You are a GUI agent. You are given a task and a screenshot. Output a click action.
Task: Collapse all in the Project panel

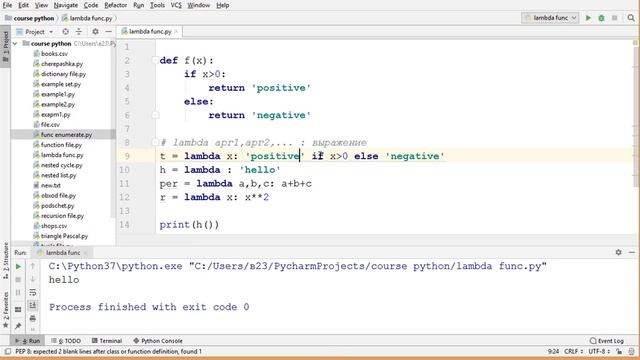(79, 31)
